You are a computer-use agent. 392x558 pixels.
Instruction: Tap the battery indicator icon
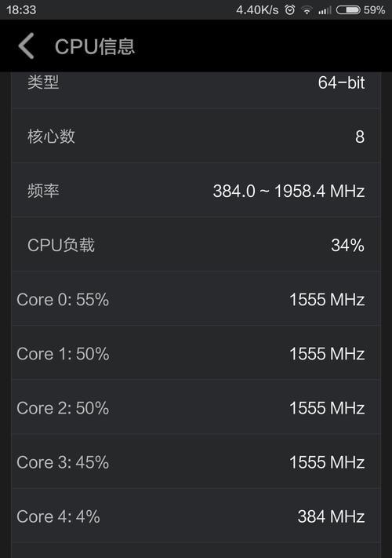click(x=348, y=9)
